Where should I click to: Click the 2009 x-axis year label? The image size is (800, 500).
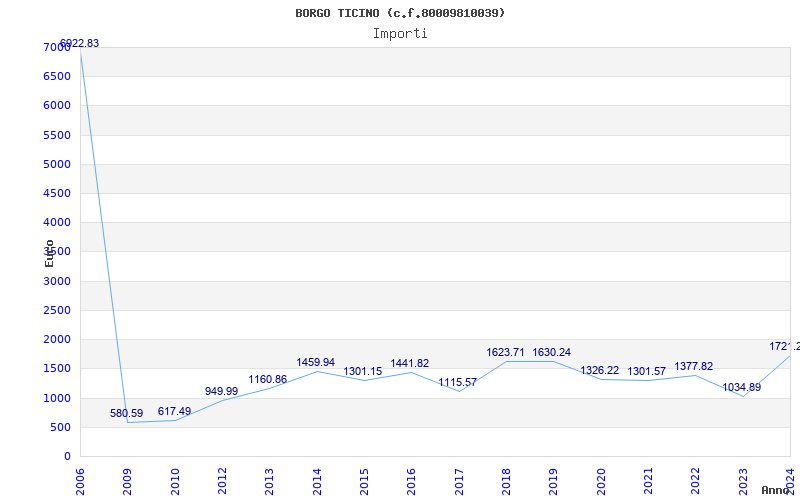(128, 482)
